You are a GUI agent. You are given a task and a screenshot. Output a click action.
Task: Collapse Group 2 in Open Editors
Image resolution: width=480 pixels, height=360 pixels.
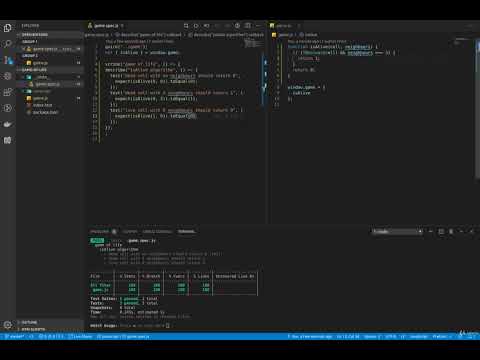[50, 56]
